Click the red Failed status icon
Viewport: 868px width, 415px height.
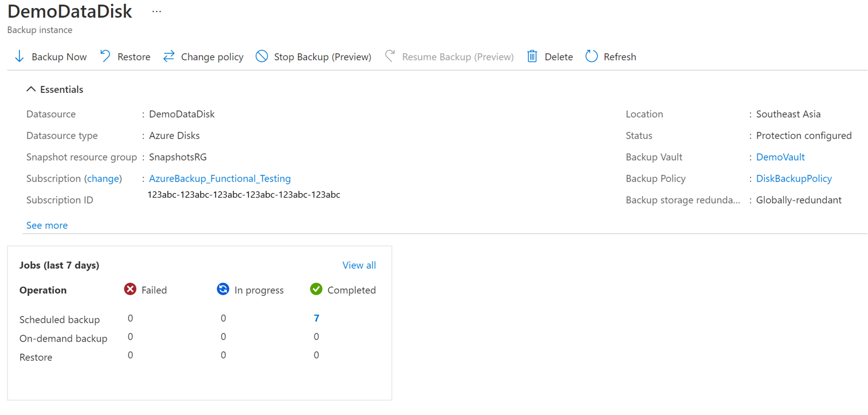pyautogui.click(x=130, y=289)
